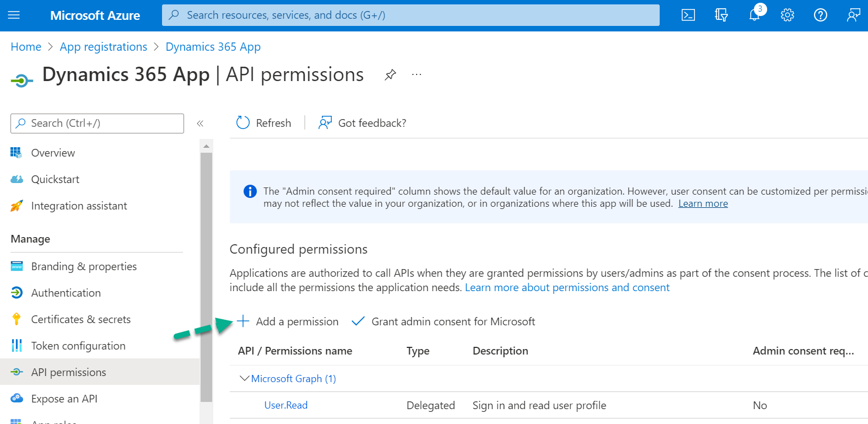
Task: Click 'Sign in and read user profile' description
Action: [540, 405]
